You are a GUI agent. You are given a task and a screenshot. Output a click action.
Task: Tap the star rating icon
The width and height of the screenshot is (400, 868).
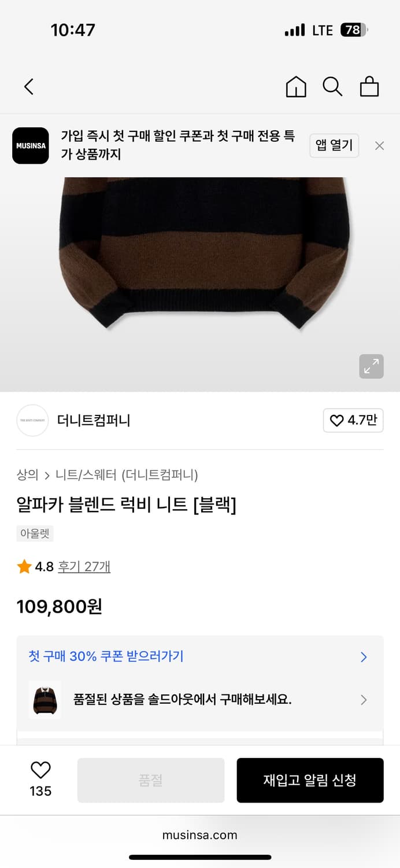pyautogui.click(x=24, y=566)
